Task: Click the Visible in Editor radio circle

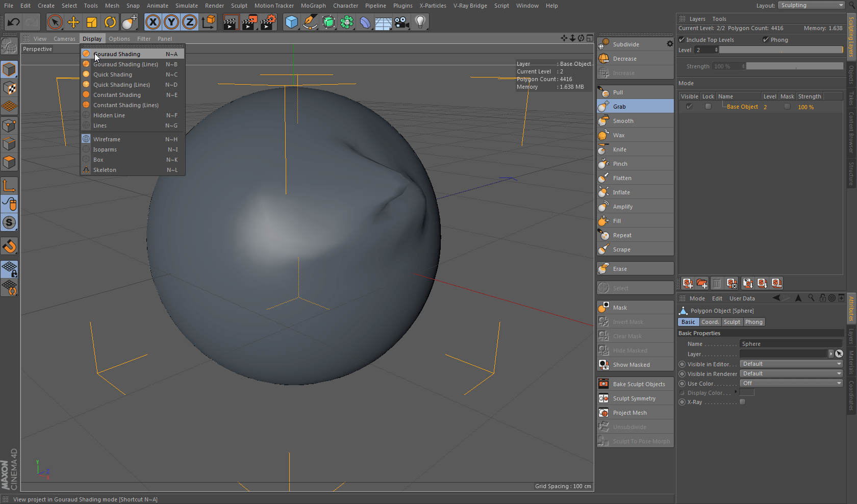Action: tap(682, 364)
